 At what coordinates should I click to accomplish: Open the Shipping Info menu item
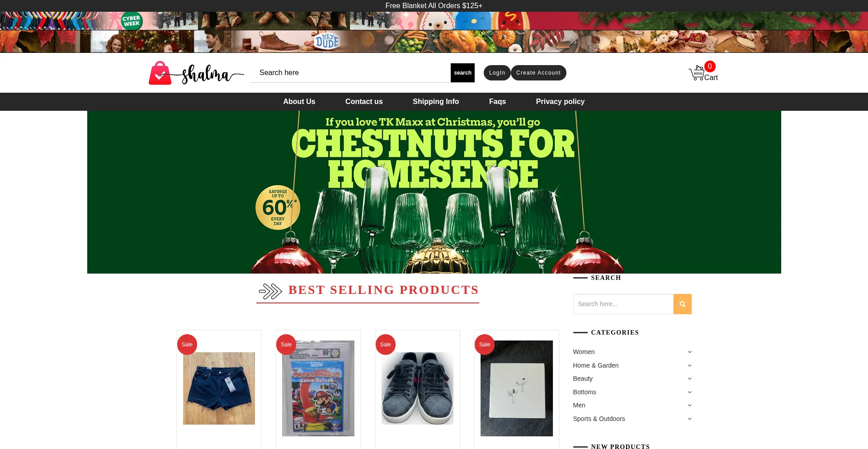click(x=436, y=102)
